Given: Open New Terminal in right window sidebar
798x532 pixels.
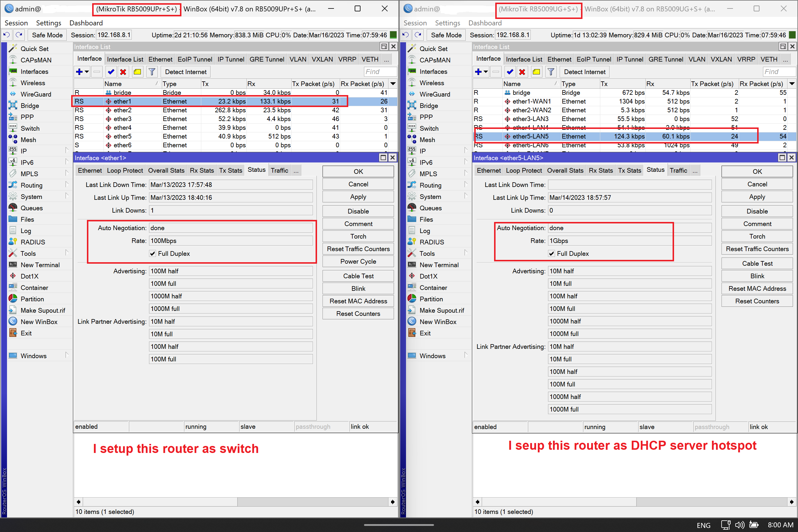Looking at the screenshot, I should point(439,265).
